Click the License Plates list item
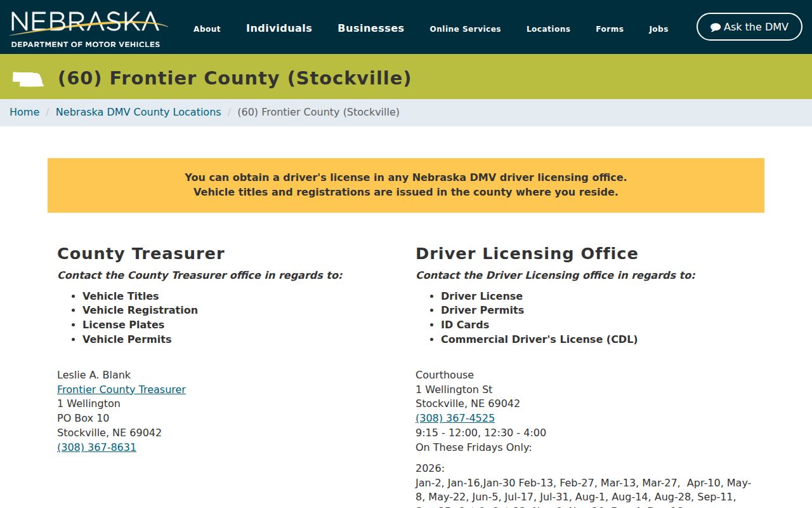The image size is (812, 508). pos(123,324)
